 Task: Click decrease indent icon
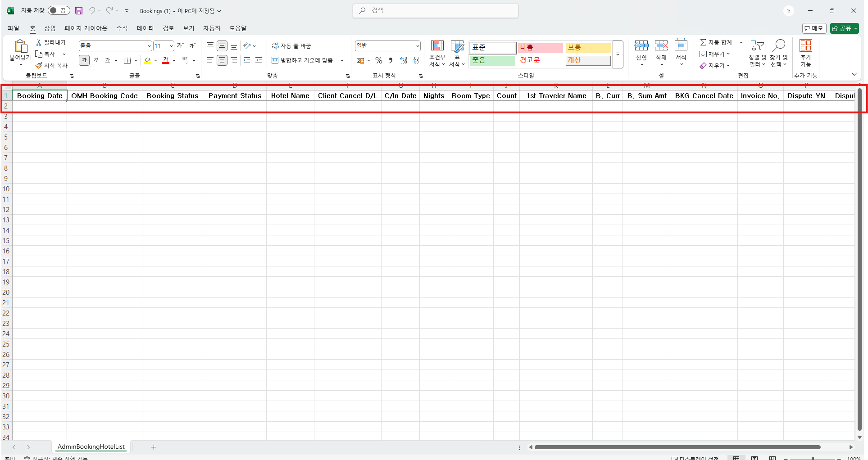coord(247,60)
